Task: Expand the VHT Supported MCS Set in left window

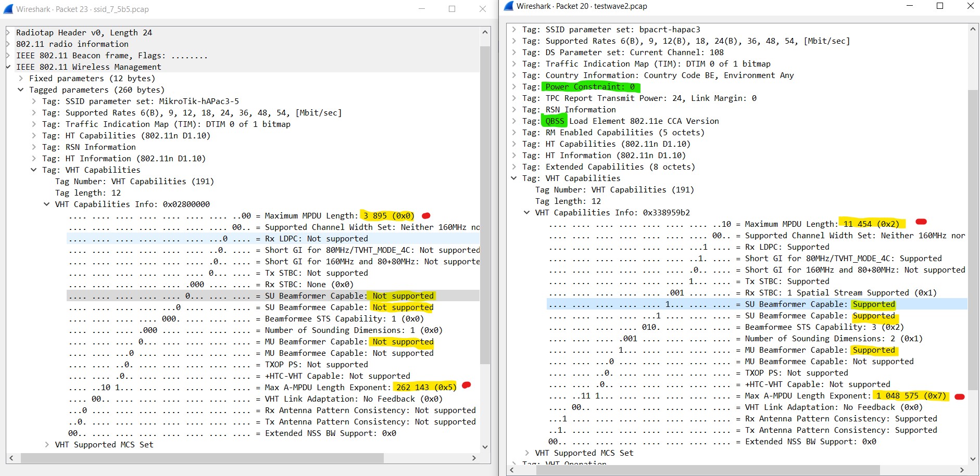Action: (47, 445)
